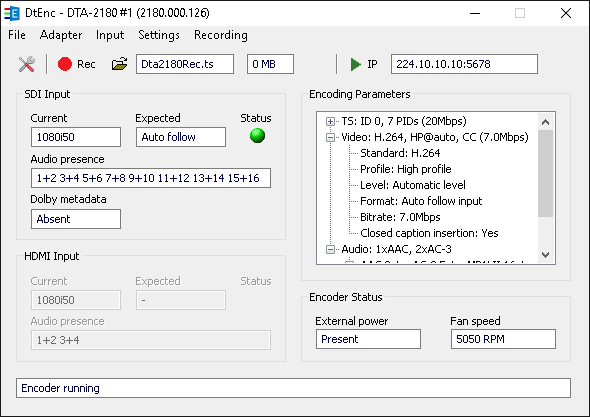Click scroll-up arrow in Encoding Parameters
This screenshot has width=590, height=417.
tap(546, 122)
